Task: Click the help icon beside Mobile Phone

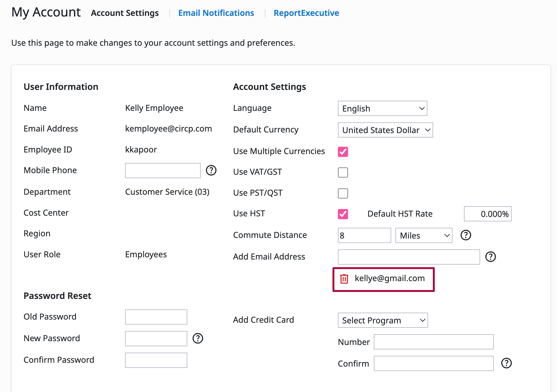Action: coord(211,171)
